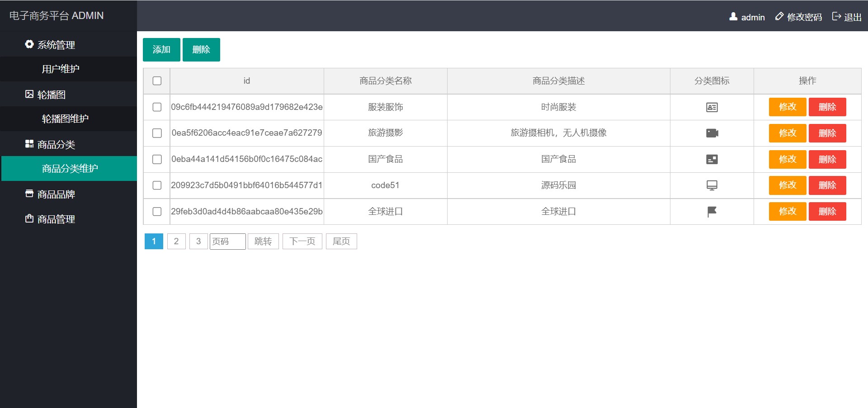Click the green 添加 button

pos(161,49)
